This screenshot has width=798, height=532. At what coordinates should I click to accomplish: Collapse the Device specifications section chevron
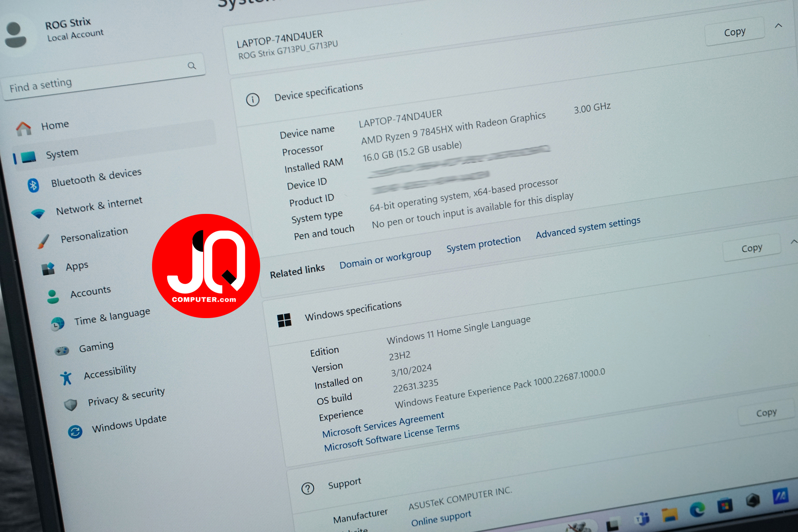[x=778, y=26]
